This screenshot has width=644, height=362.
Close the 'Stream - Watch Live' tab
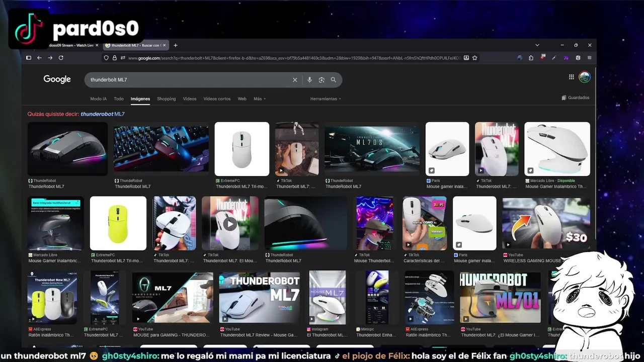97,45
